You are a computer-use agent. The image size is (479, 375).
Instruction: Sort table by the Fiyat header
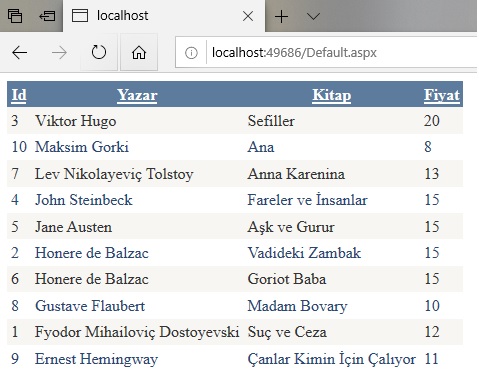[442, 95]
